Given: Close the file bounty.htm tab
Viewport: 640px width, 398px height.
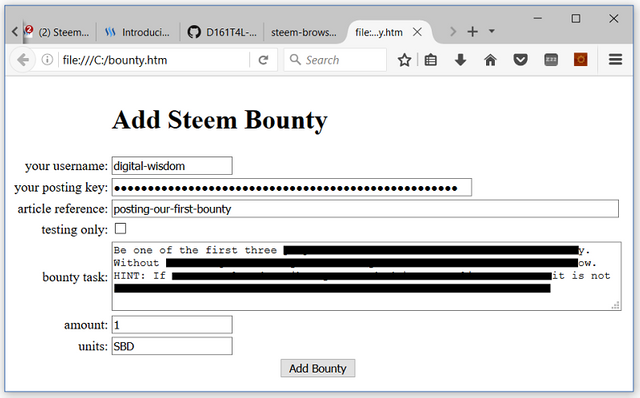Looking at the screenshot, I should pos(417,32).
